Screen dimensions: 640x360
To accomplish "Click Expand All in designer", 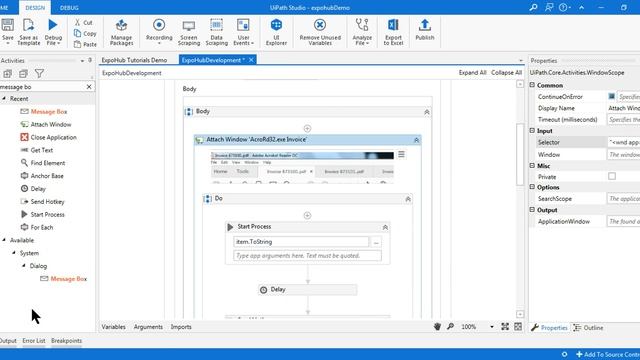I will pos(472,73).
